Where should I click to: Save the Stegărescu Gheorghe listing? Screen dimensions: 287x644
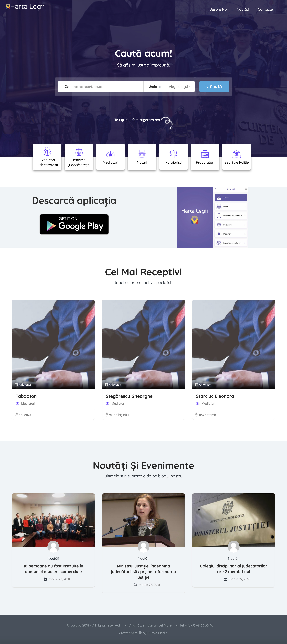coord(113,385)
